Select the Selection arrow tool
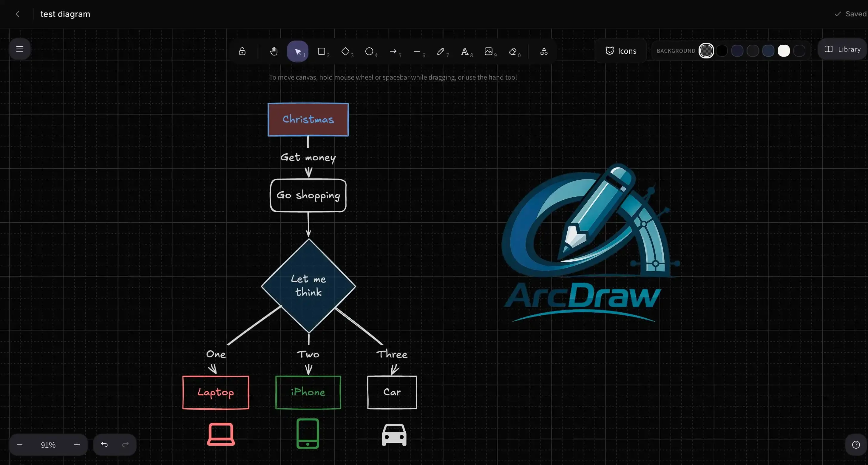The width and height of the screenshot is (868, 465). (x=297, y=51)
